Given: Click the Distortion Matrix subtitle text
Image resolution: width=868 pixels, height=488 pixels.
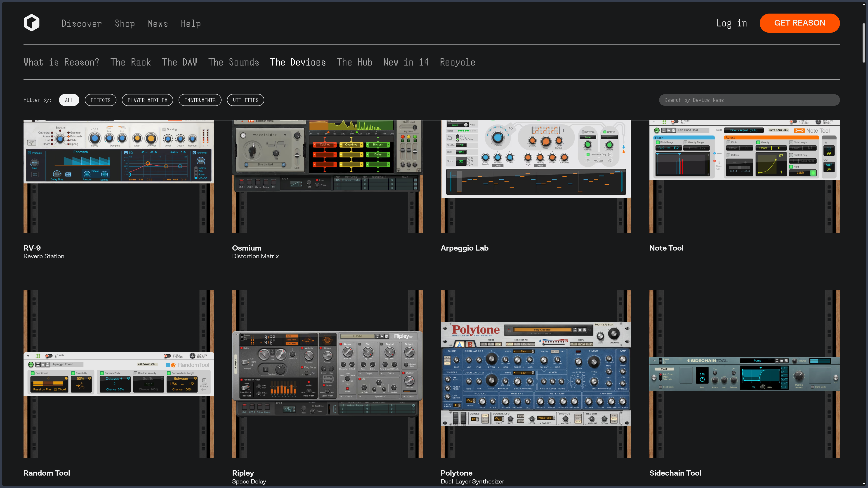Looking at the screenshot, I should tap(255, 256).
